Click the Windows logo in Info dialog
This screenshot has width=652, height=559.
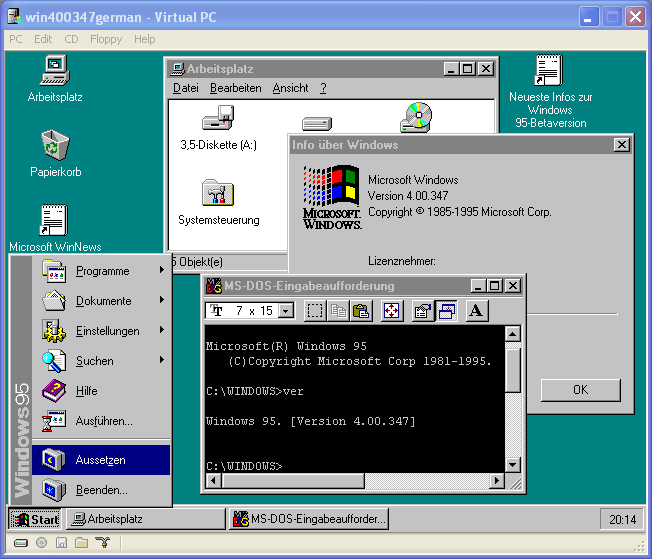[332, 197]
